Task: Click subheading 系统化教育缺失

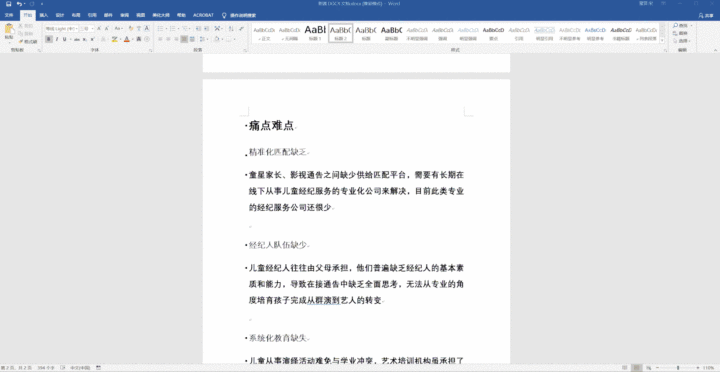Action: pyautogui.click(x=277, y=338)
